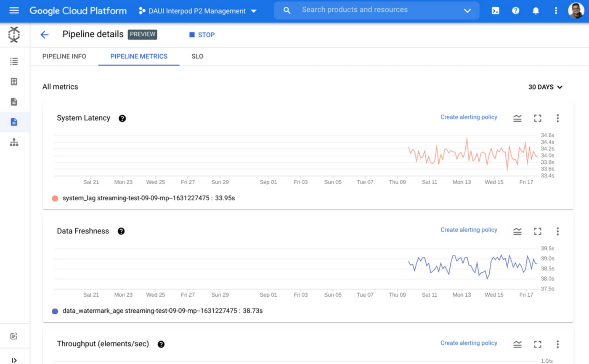Select the PIPELINE METRICS tab

click(x=139, y=56)
